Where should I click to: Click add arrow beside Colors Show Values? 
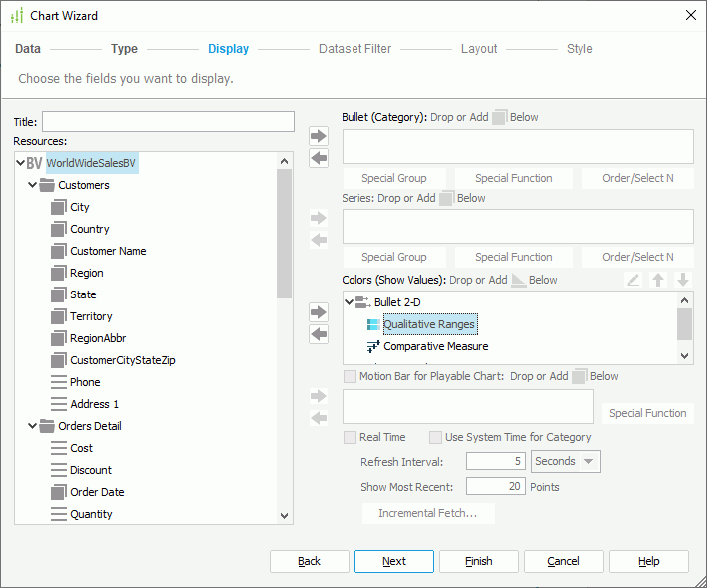[x=319, y=312]
